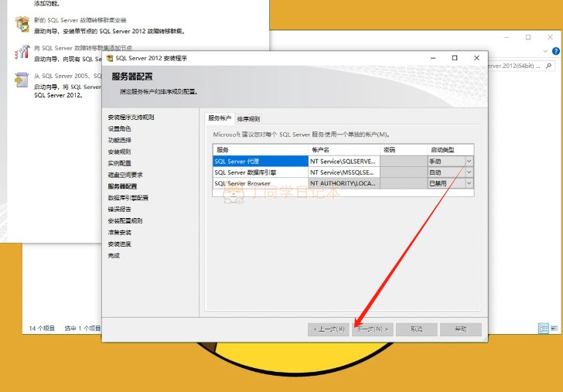Click the add node to cluster icon
The height and width of the screenshot is (392, 563).
[22, 52]
